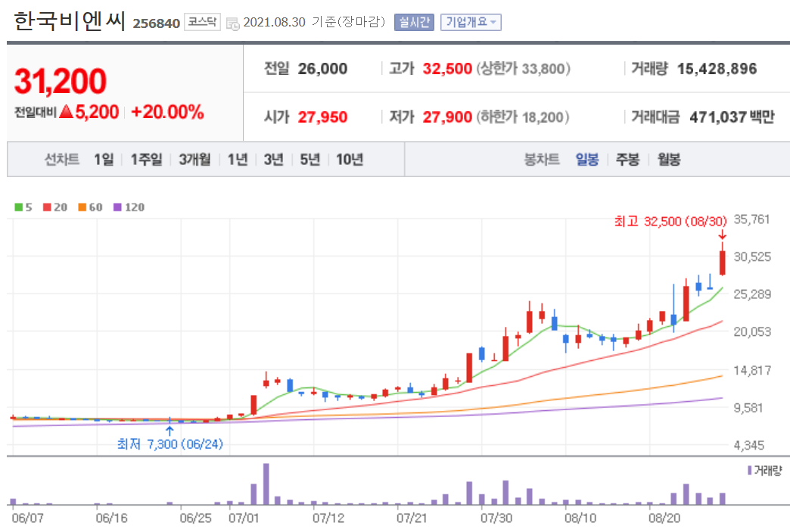Click the 최저 7,300 (06/24) label

pos(170,443)
